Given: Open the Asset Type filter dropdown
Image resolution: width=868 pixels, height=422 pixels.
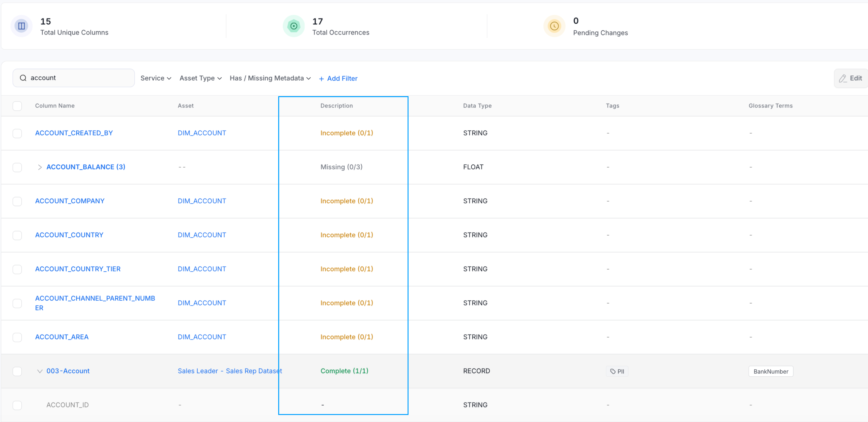Looking at the screenshot, I should tap(200, 78).
